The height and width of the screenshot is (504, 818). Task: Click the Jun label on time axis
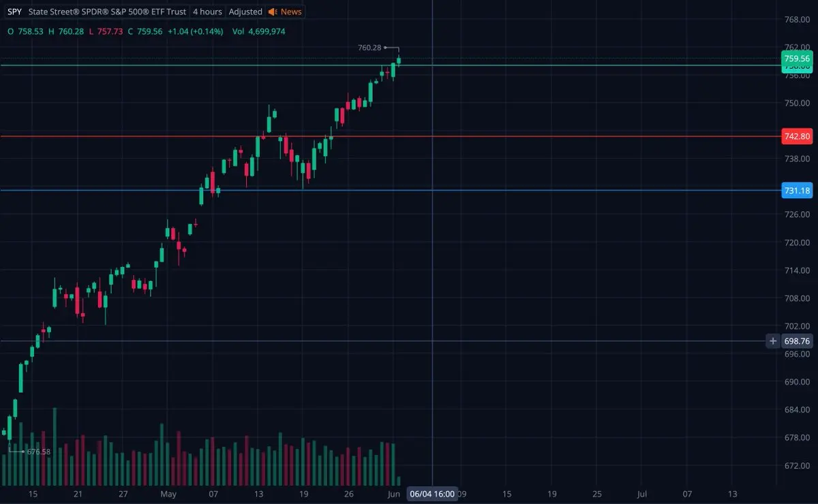click(394, 493)
